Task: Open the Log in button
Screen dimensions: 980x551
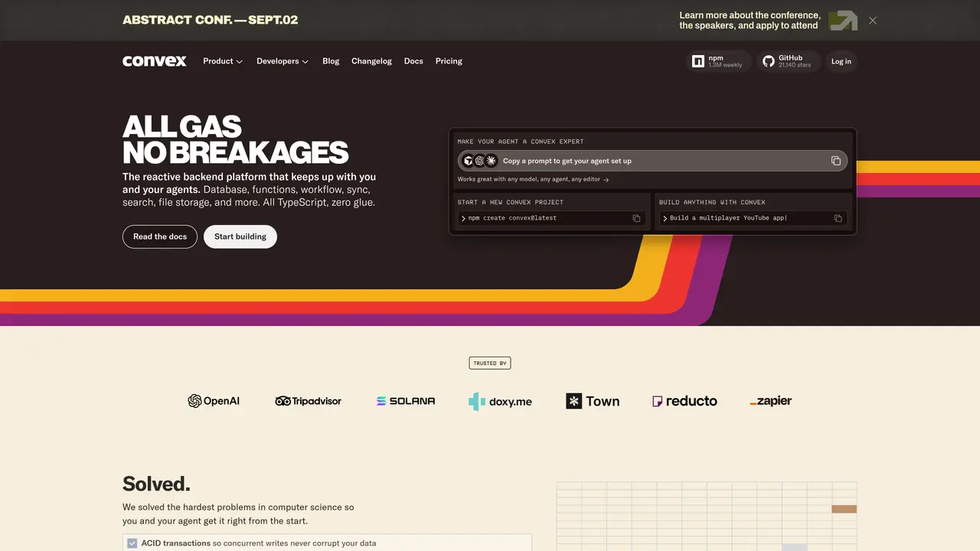Action: (x=841, y=61)
